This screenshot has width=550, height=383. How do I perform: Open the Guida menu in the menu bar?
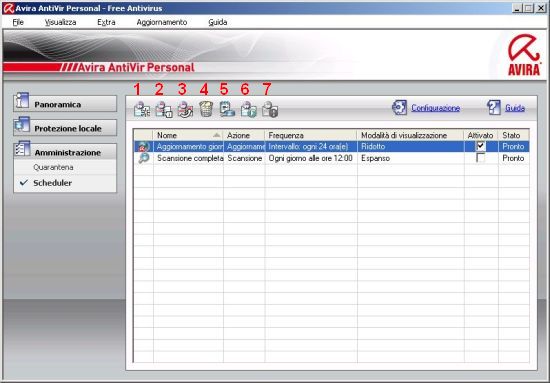(218, 22)
